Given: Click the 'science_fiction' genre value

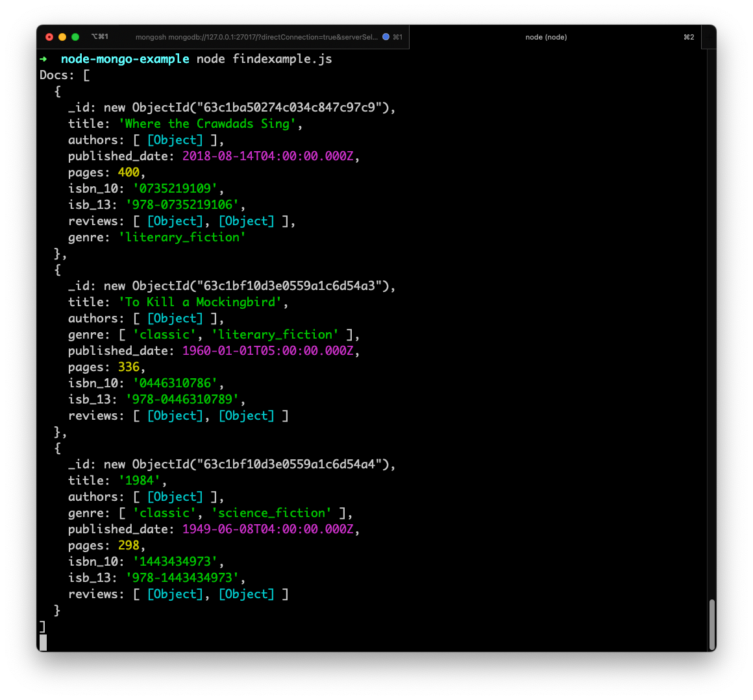Looking at the screenshot, I should coord(271,513).
